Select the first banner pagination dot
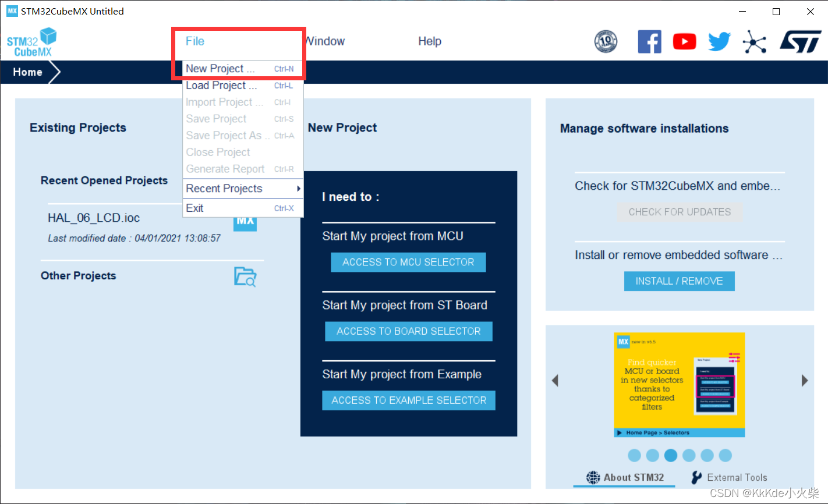 [x=635, y=455]
